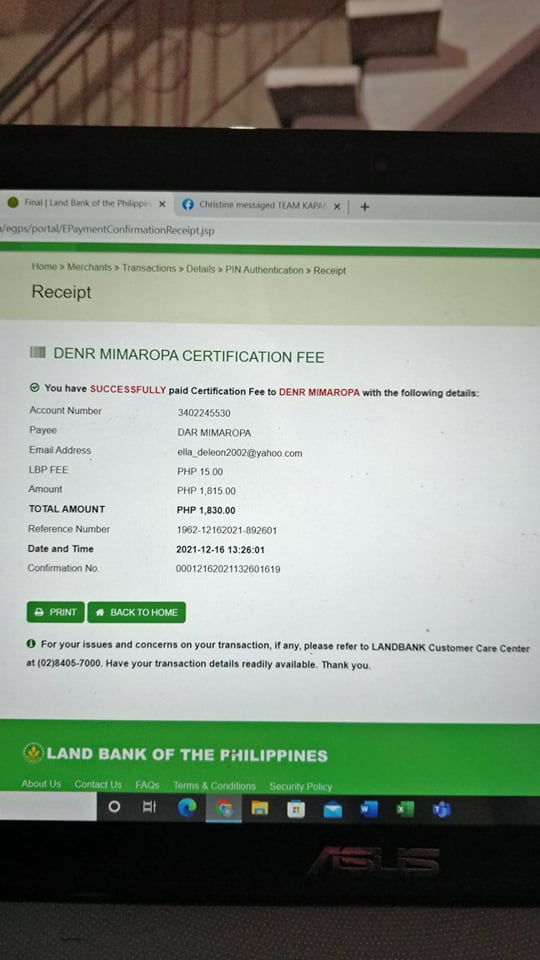Open the Mail app icon
The height and width of the screenshot is (960, 540).
(332, 809)
